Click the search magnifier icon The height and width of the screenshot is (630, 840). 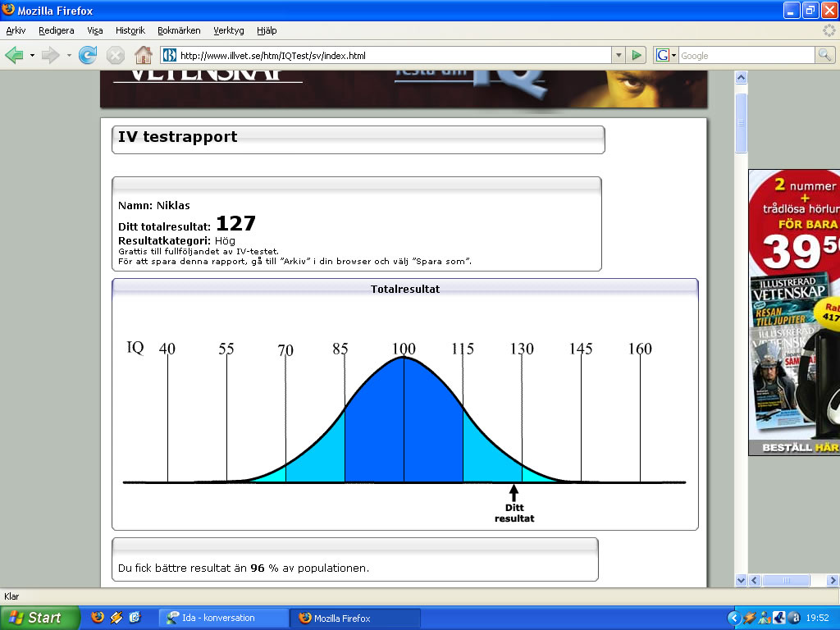[x=824, y=55]
